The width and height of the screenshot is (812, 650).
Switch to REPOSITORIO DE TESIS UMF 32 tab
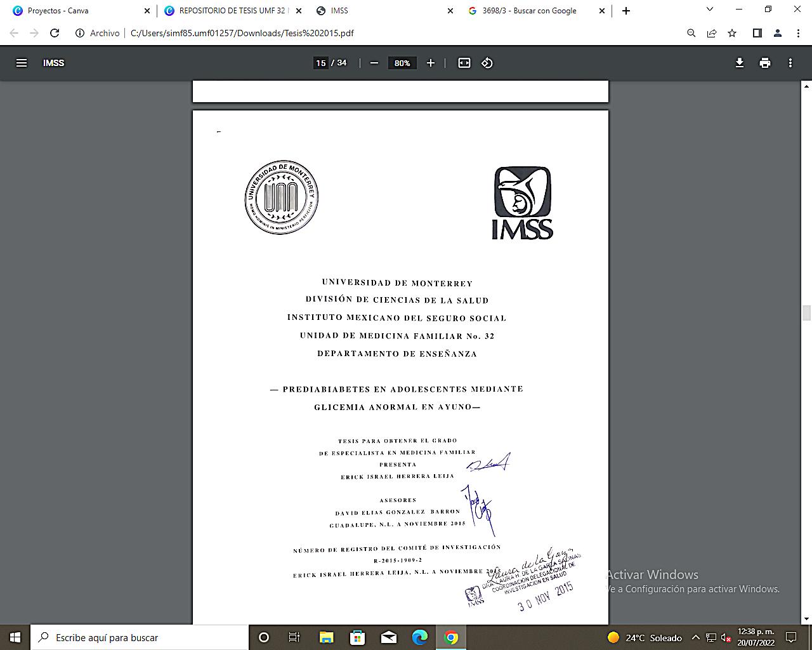(x=232, y=11)
